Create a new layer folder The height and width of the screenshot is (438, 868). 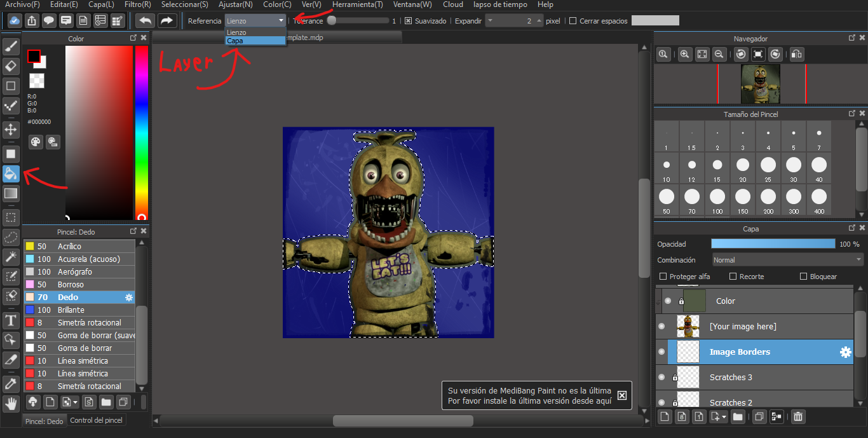(x=738, y=417)
